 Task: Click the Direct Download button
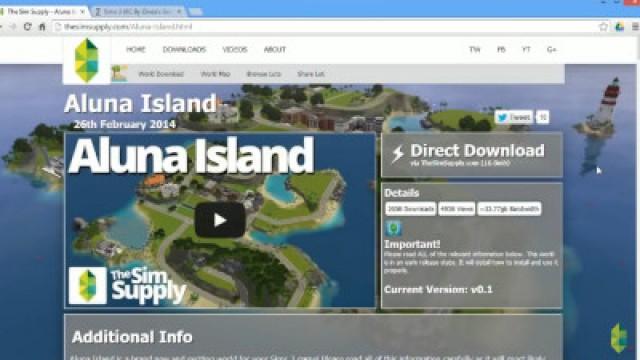472,155
